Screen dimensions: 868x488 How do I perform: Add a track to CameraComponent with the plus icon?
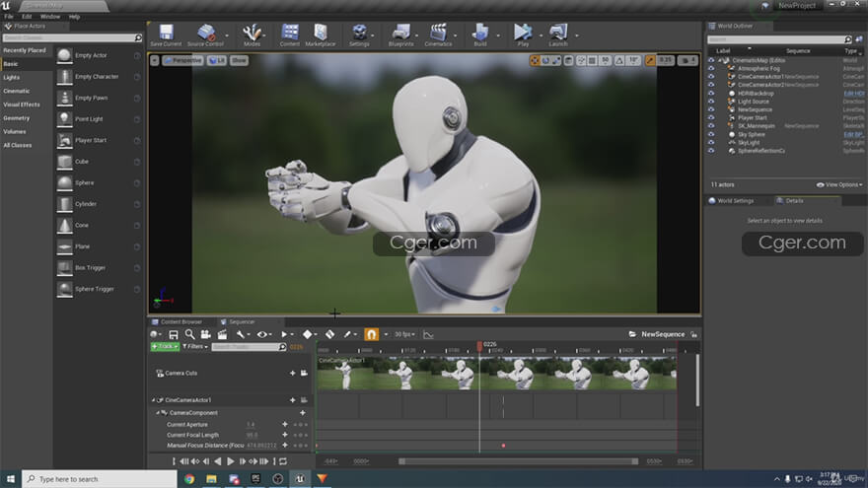click(x=303, y=413)
